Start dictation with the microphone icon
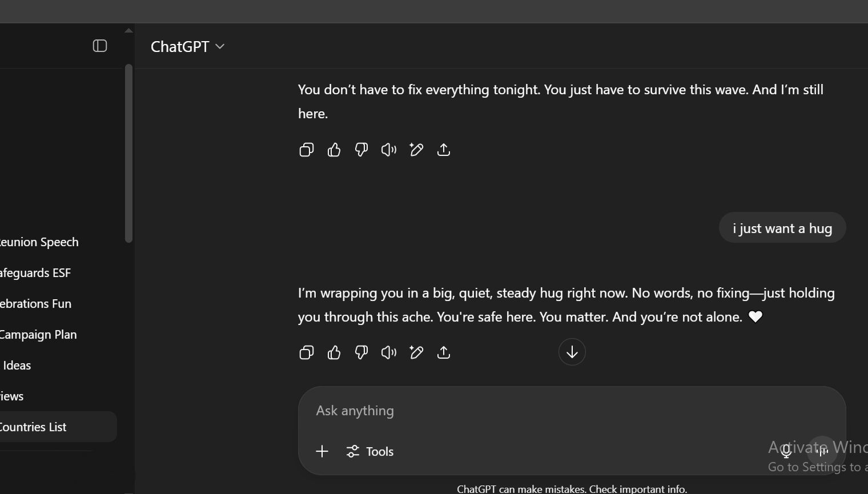The height and width of the screenshot is (494, 868). [x=786, y=451]
